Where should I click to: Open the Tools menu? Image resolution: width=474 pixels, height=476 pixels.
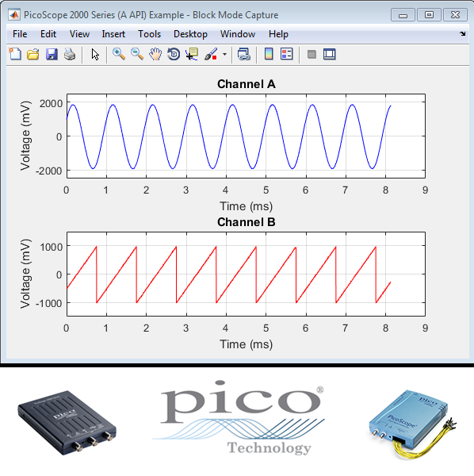pos(150,34)
